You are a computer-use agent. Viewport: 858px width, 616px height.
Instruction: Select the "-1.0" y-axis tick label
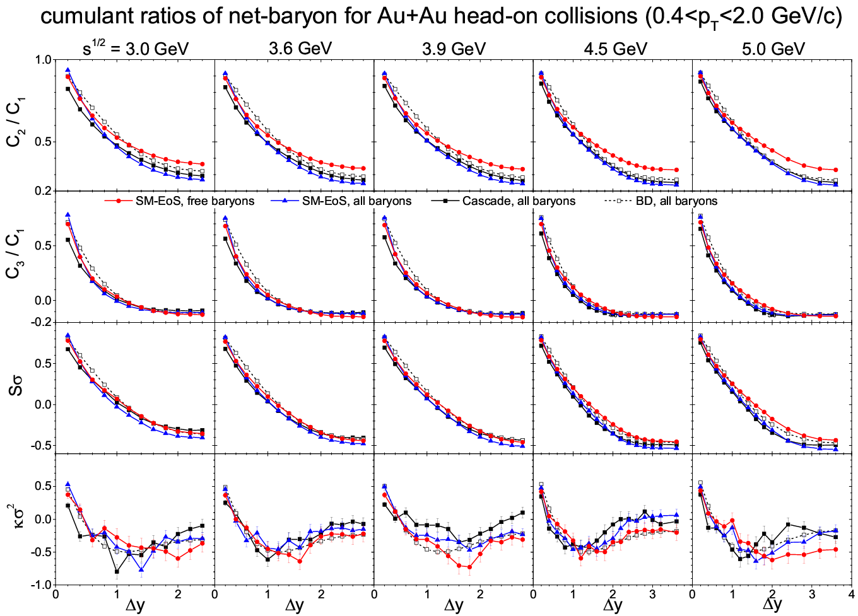tap(42, 585)
